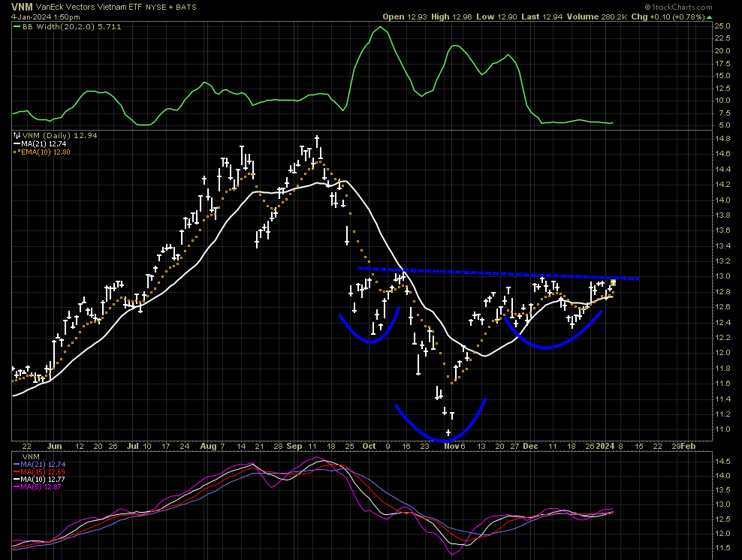Click the '17.5' BB Width axis label
The width and height of the screenshot is (742, 560).
722,63
